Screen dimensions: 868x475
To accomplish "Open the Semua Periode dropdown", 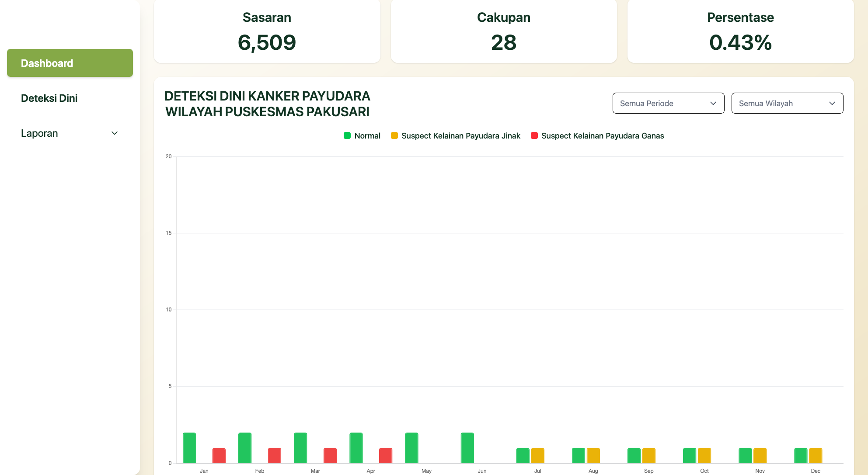I will pyautogui.click(x=668, y=103).
